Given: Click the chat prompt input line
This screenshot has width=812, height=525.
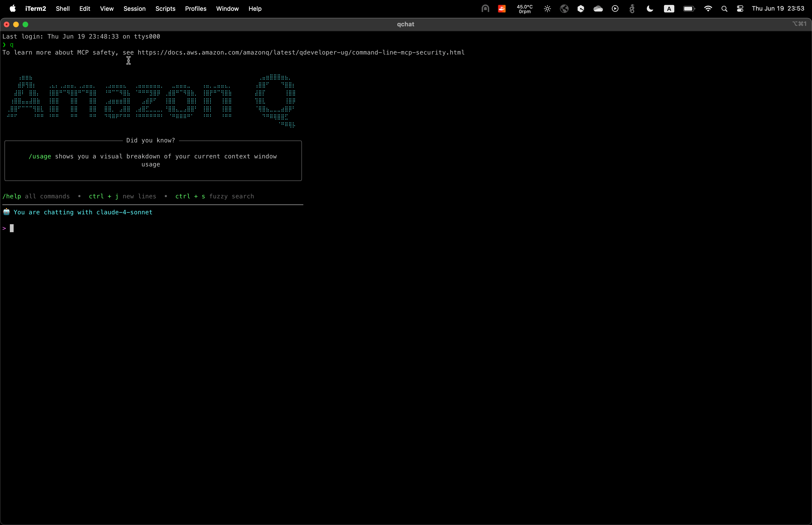Looking at the screenshot, I should [102, 228].
